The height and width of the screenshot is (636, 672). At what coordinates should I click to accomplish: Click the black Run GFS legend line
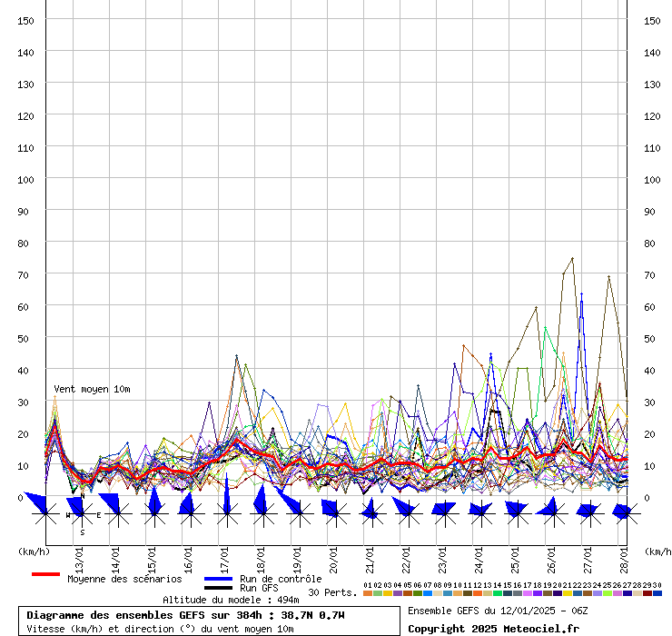pyautogui.click(x=218, y=588)
